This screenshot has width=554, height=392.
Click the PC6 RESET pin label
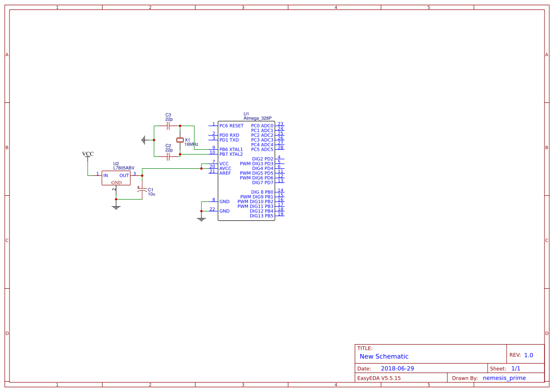[x=231, y=126]
